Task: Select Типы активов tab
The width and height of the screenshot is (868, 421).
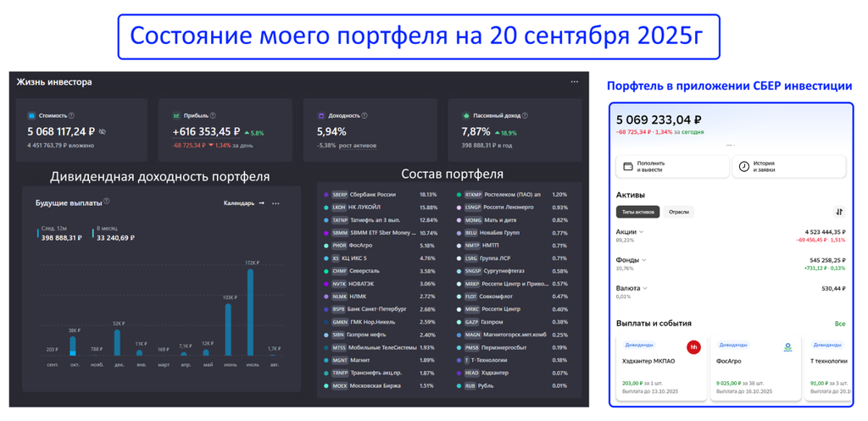Action: click(638, 212)
